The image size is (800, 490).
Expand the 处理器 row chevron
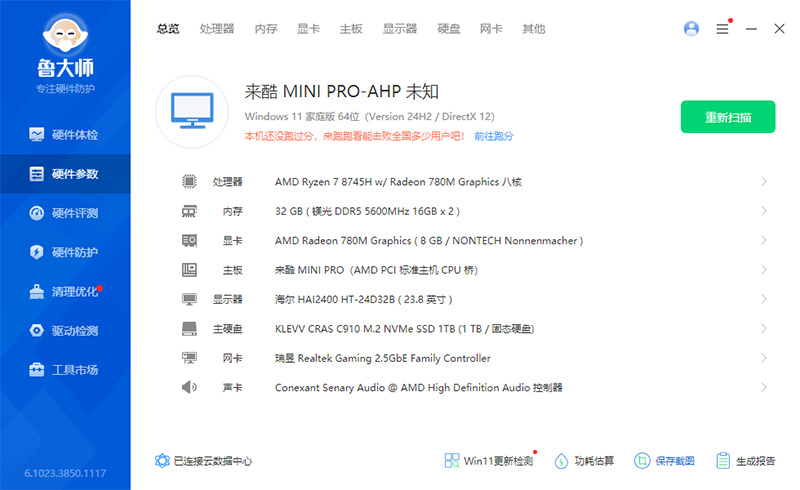764,181
